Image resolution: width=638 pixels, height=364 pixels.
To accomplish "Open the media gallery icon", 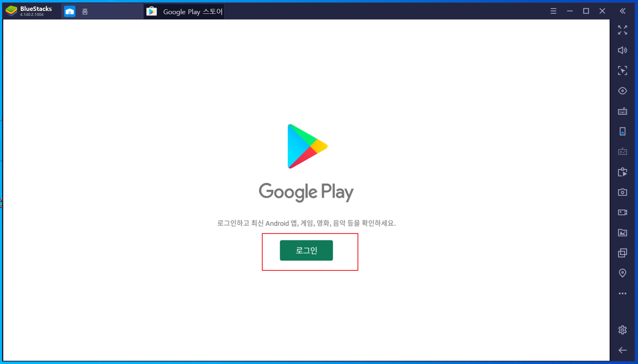I will pyautogui.click(x=623, y=233).
